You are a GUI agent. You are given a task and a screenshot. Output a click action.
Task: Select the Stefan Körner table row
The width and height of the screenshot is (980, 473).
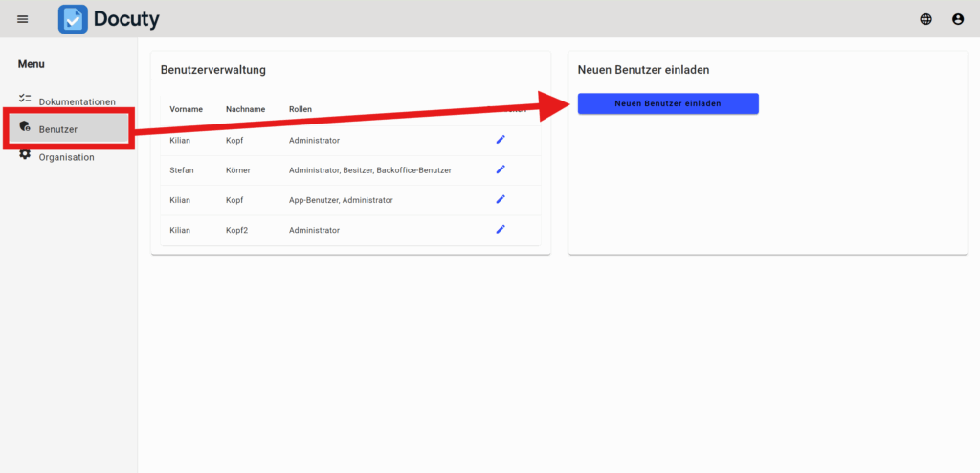click(350, 170)
